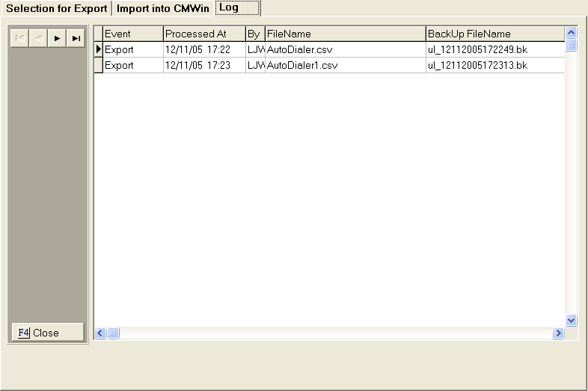Select the AutoDialer1.csv row

(345, 65)
